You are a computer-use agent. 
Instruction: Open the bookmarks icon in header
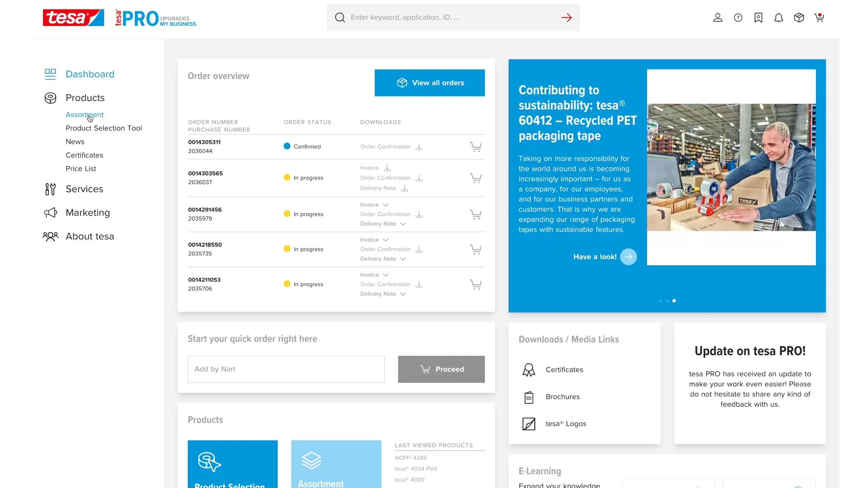pyautogui.click(x=758, y=17)
